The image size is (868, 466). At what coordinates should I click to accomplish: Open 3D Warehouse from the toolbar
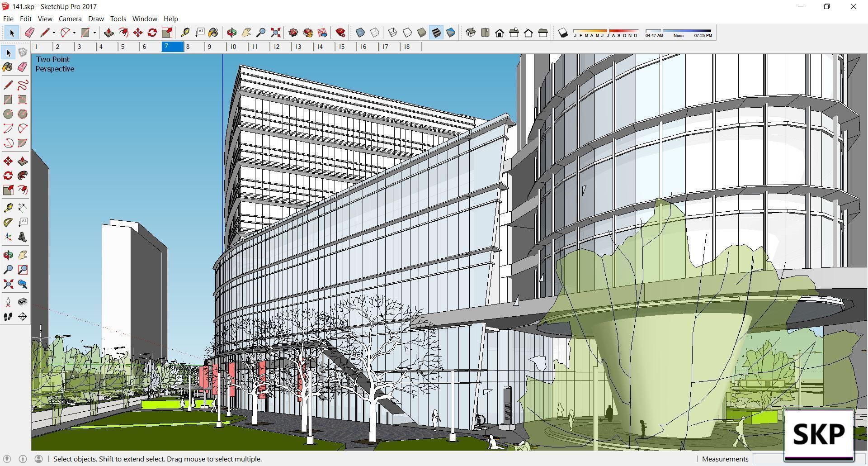[x=293, y=33]
